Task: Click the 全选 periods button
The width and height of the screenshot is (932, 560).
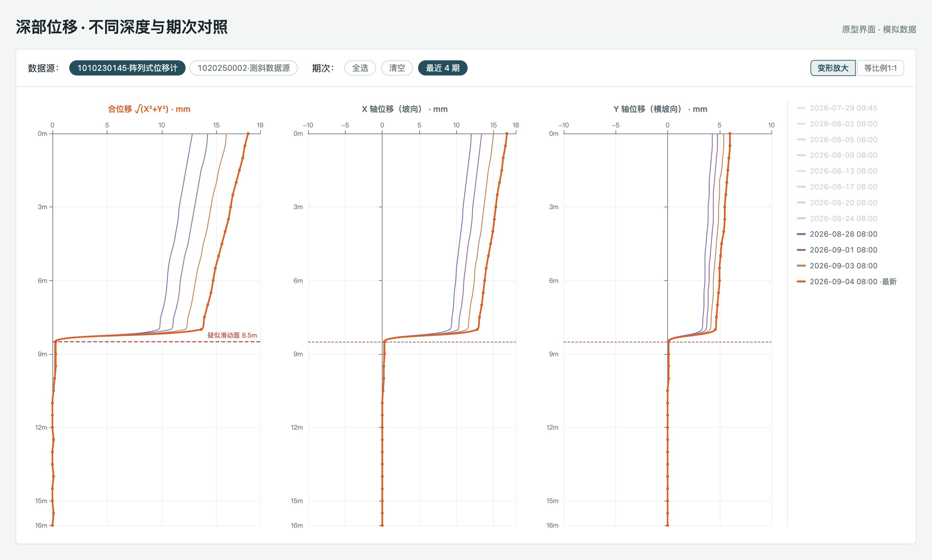Action: (x=360, y=68)
